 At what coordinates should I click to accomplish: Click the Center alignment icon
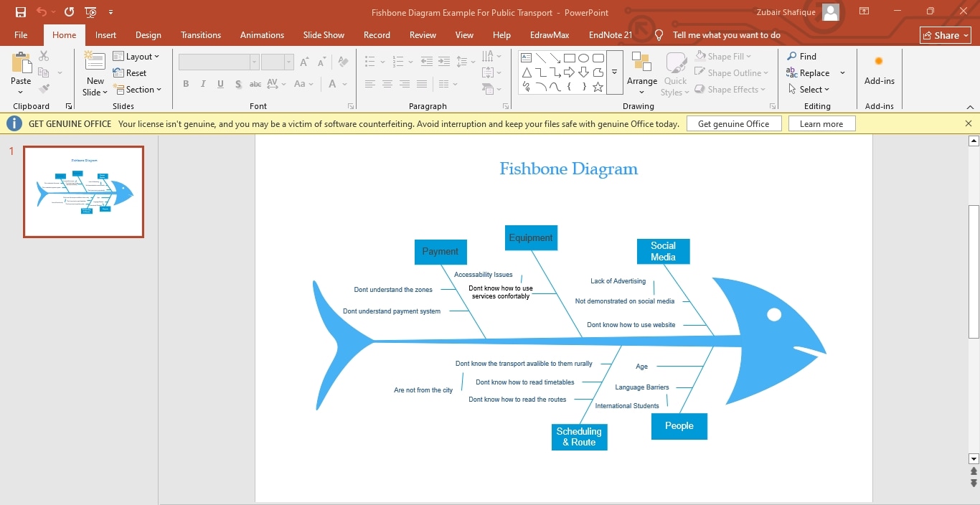click(387, 84)
